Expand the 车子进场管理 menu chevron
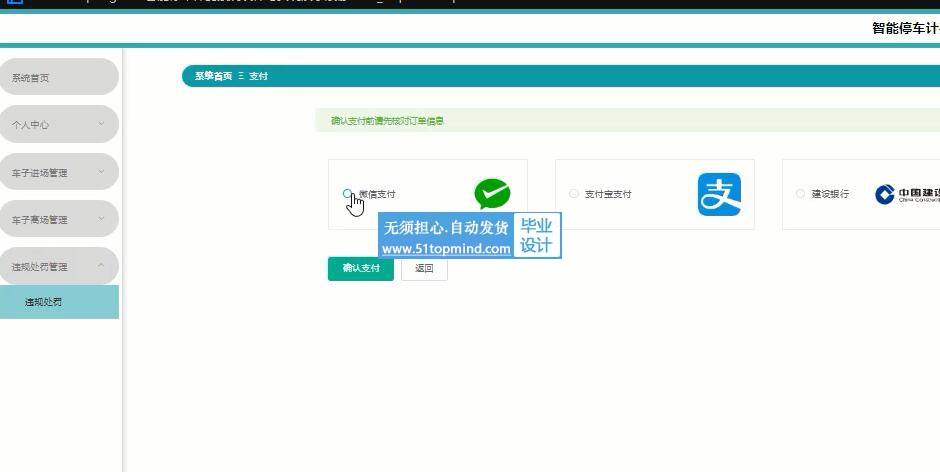The image size is (940, 472). (101, 172)
